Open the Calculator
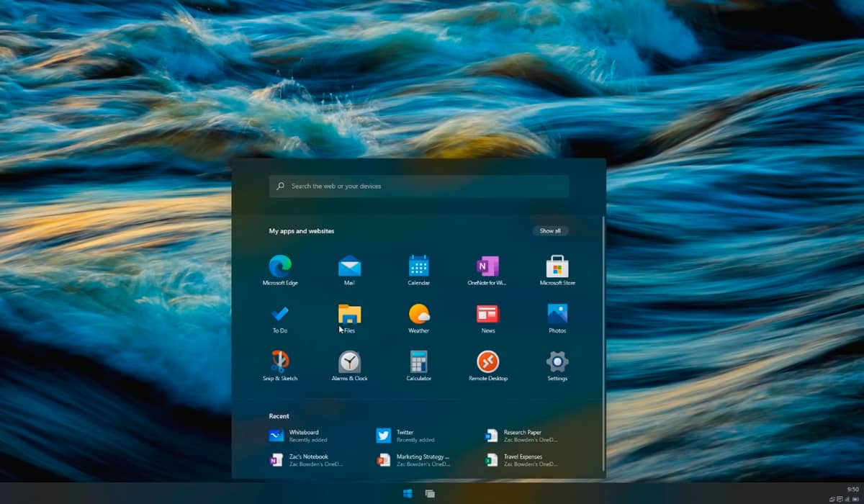 pyautogui.click(x=418, y=361)
